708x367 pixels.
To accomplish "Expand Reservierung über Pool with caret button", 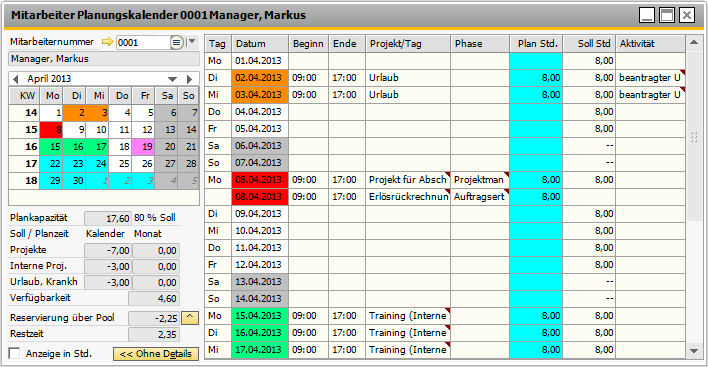I will pos(190,318).
